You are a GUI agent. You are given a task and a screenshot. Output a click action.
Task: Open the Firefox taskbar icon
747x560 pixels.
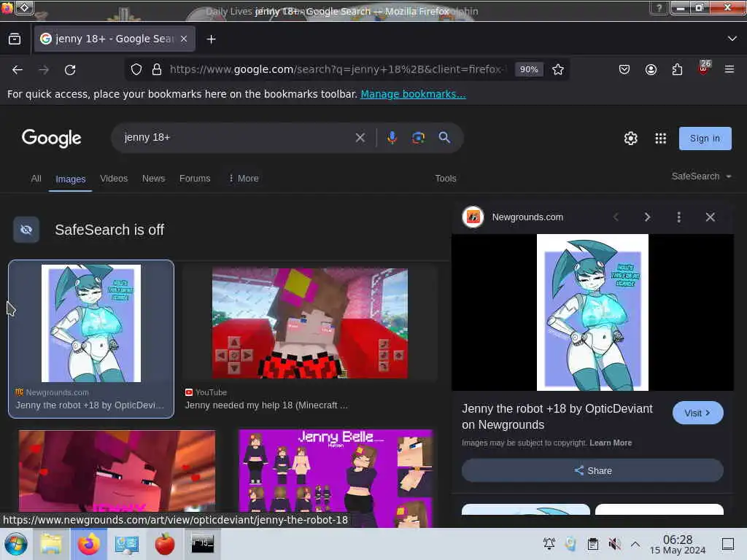[x=88, y=544]
